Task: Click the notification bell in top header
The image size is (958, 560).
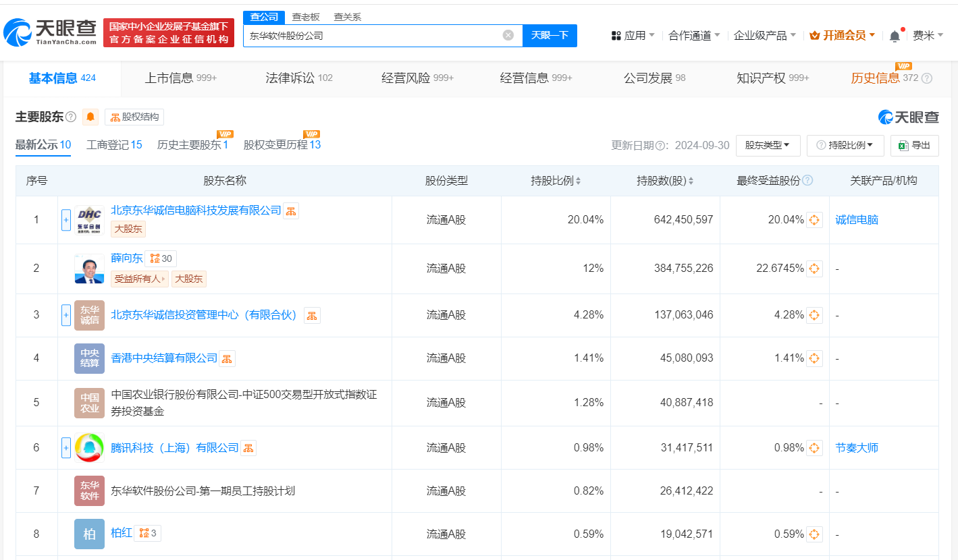Action: (895, 36)
